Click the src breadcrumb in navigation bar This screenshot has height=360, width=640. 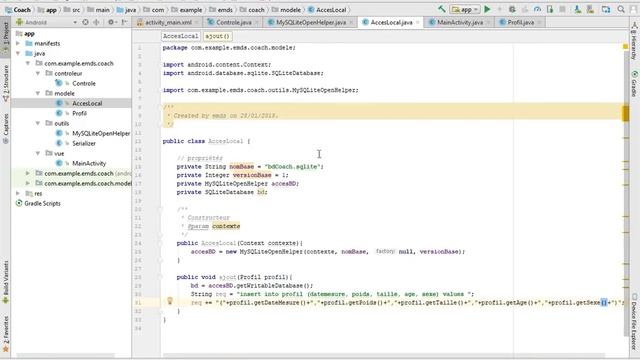72,9
